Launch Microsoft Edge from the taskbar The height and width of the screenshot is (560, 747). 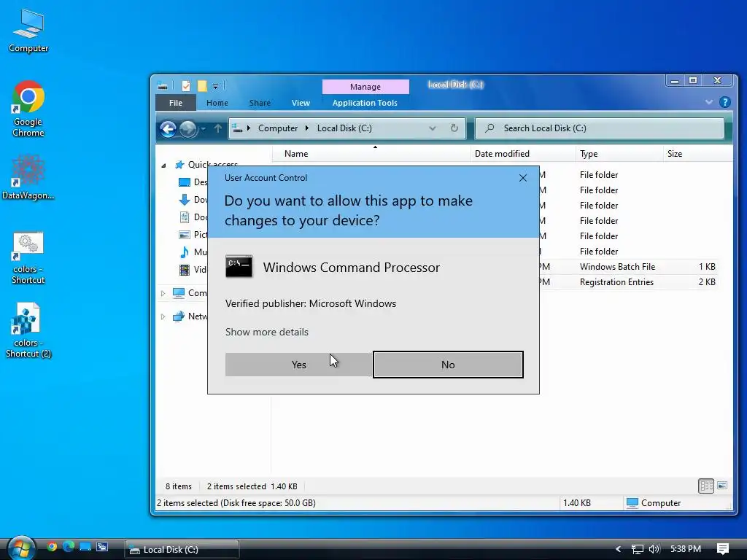coord(68,547)
